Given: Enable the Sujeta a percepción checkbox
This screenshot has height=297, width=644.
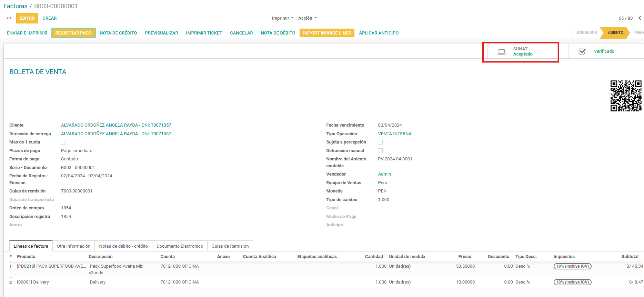Looking at the screenshot, I should [x=380, y=142].
